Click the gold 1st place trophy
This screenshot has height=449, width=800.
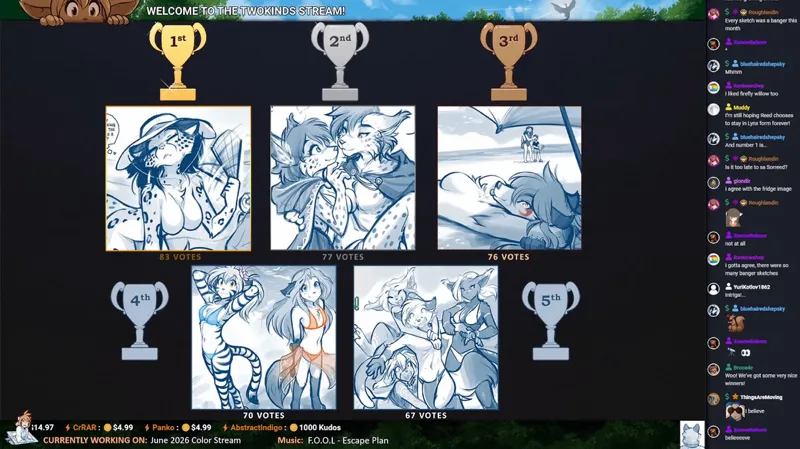(178, 61)
